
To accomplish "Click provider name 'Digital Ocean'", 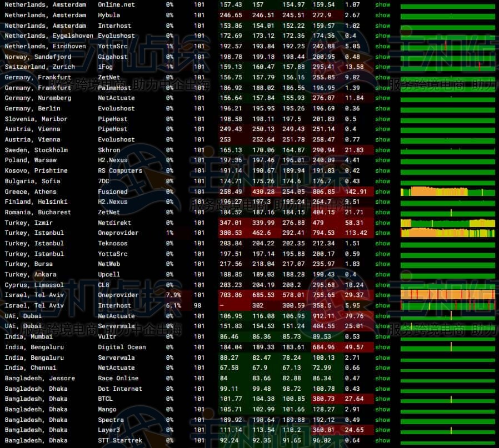I will click(x=122, y=347).
